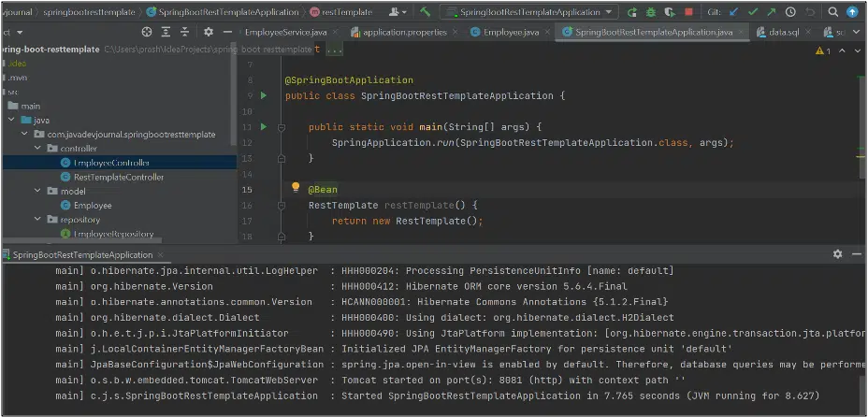This screenshot has height=417, width=868.
Task: Start debugging with the bug icon
Action: [x=650, y=12]
